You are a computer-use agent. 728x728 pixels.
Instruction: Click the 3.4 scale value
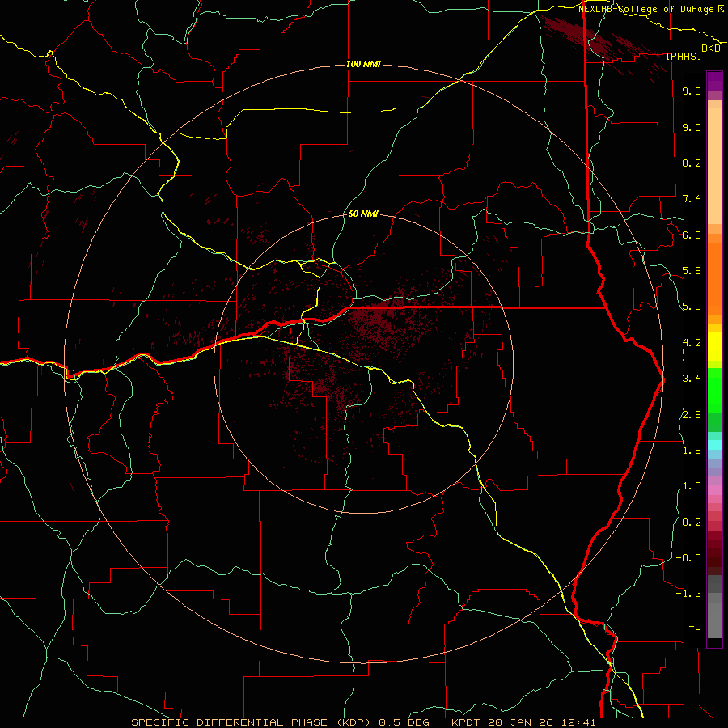(692, 379)
